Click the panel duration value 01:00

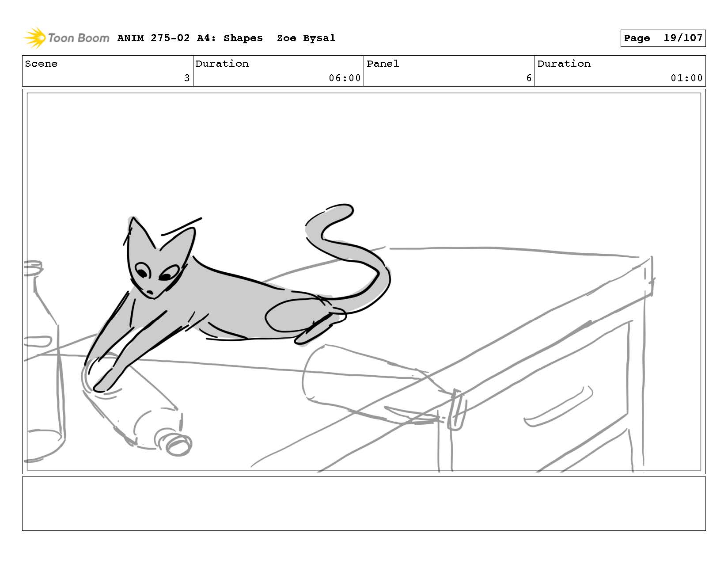click(686, 78)
